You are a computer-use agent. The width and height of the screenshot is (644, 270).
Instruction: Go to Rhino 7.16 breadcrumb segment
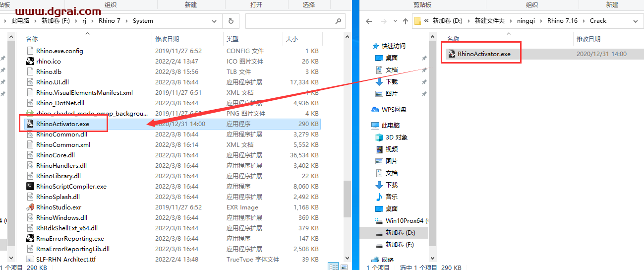(x=563, y=21)
